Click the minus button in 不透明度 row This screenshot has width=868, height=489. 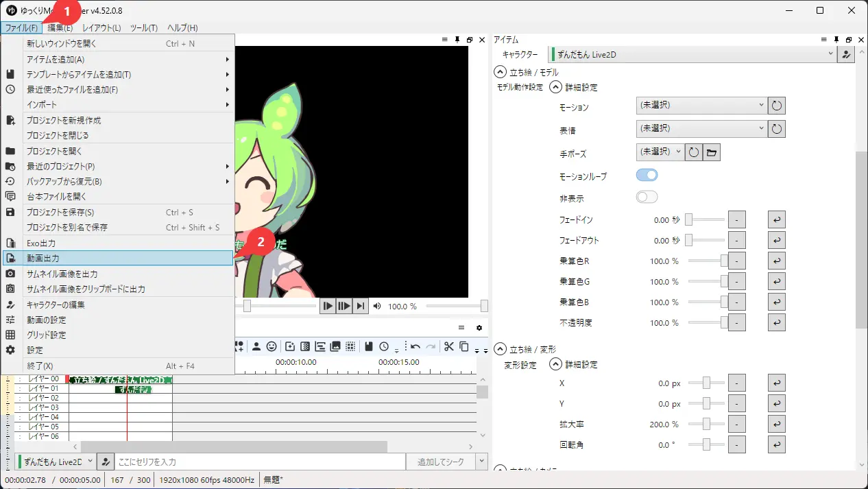pyautogui.click(x=736, y=322)
